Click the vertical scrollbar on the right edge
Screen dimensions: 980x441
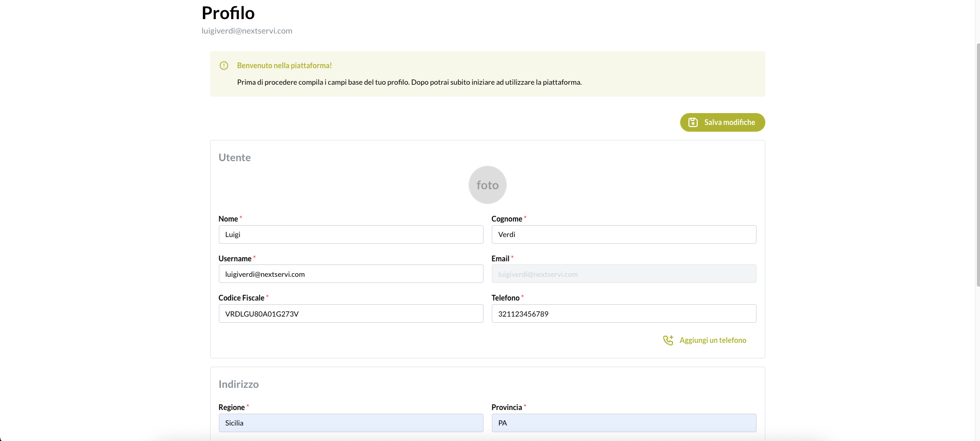(x=977, y=165)
